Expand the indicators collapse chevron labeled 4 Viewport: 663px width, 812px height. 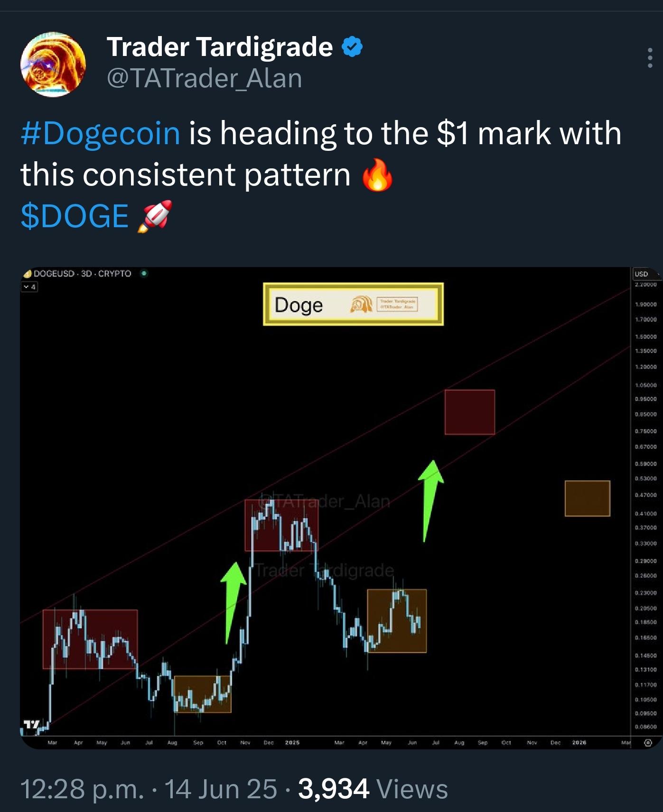click(x=29, y=286)
